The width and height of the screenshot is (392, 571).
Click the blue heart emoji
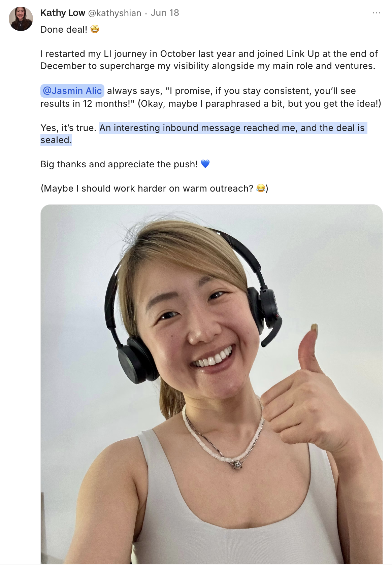point(205,164)
